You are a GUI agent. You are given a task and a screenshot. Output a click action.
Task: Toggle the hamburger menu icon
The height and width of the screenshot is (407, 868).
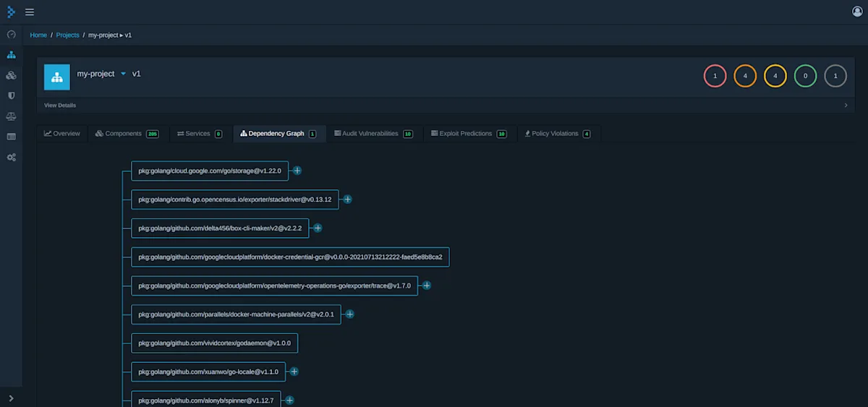pos(30,12)
